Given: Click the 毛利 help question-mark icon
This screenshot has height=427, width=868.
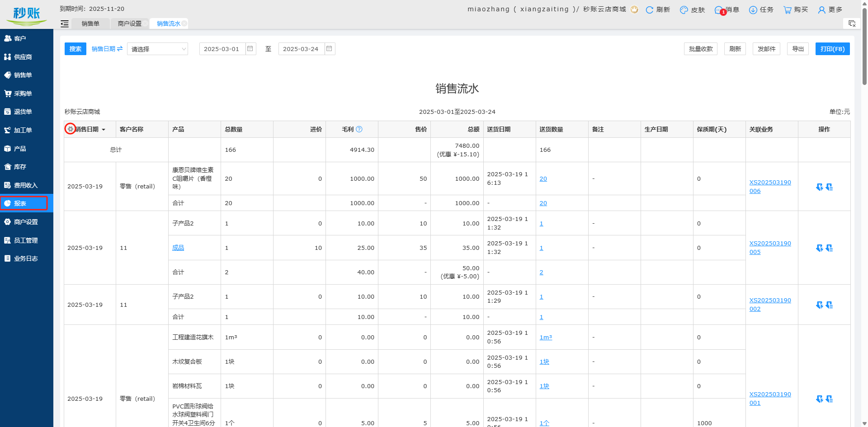Looking at the screenshot, I should (359, 129).
